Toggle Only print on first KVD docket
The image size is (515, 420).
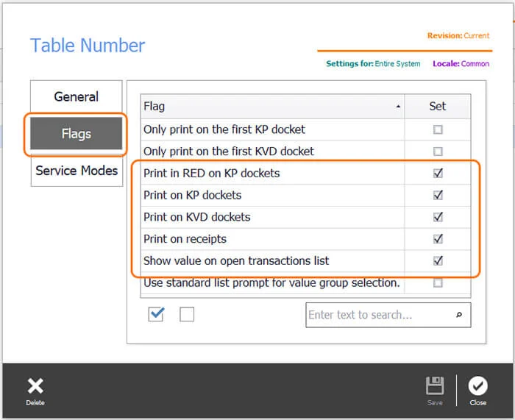pos(438,152)
